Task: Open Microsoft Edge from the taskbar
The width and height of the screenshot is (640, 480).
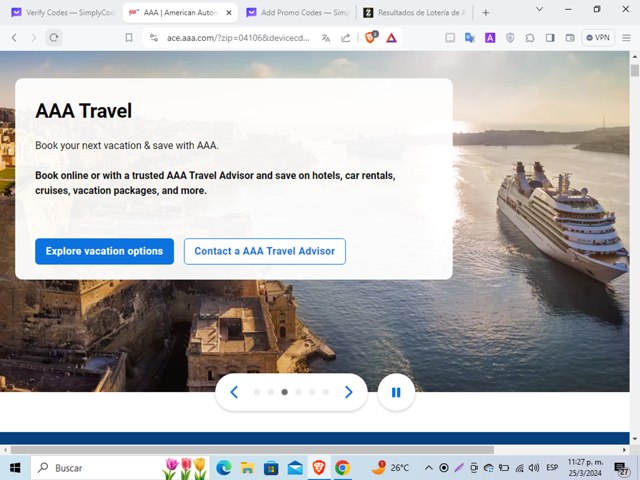Action: [x=224, y=468]
